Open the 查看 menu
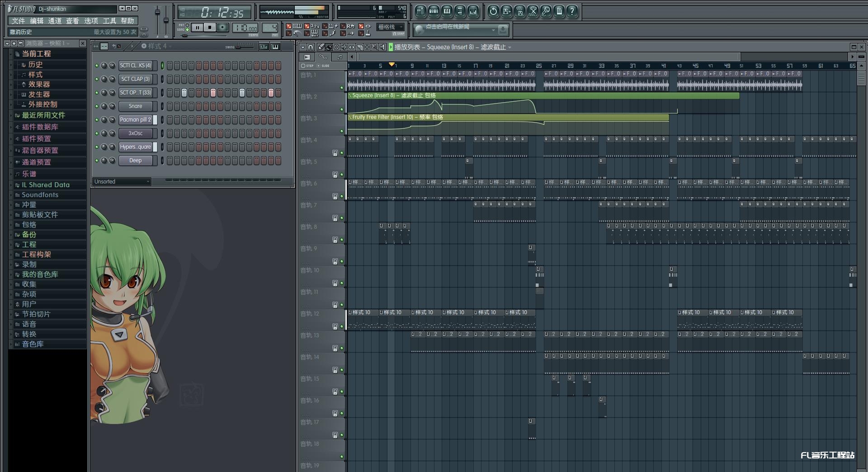This screenshot has width=868, height=472. tap(72, 21)
